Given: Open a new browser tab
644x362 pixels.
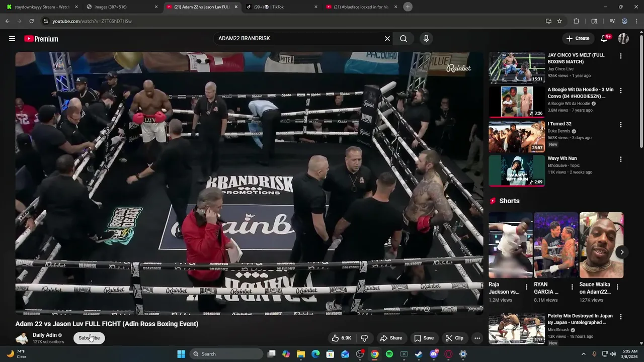Looking at the screenshot, I should [408, 7].
